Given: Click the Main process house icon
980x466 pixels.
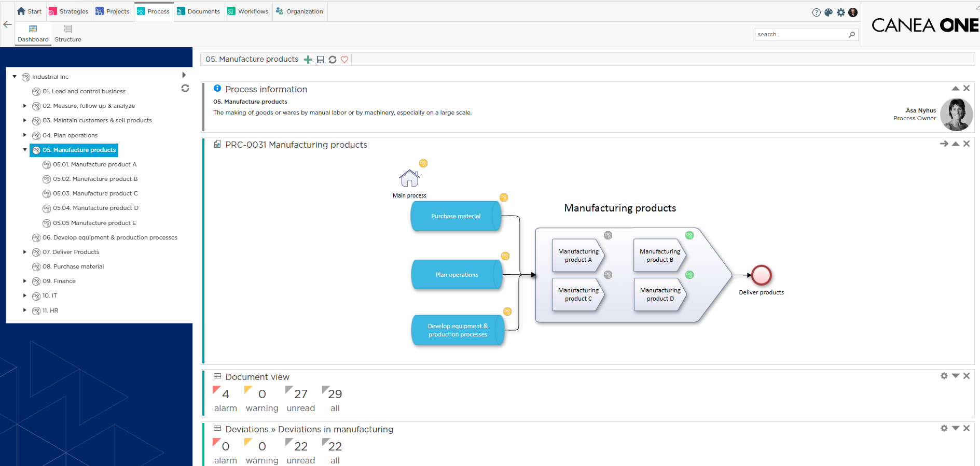Looking at the screenshot, I should point(409,178).
